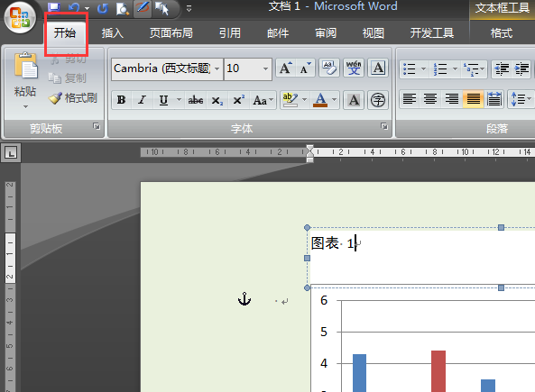This screenshot has width=535, height=392.
Task: Open Print Preview from quick access toolbar
Action: pyautogui.click(x=122, y=8)
